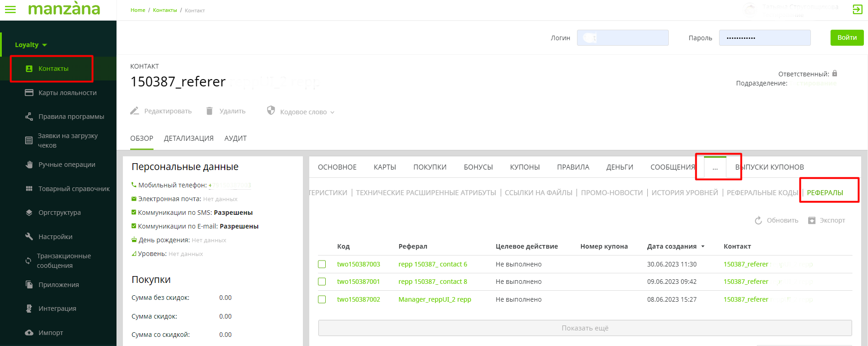Screen dimensions: 868x346
Task: Switch to the ДЕТАЛИЗАЦИЯ tab
Action: point(189,138)
